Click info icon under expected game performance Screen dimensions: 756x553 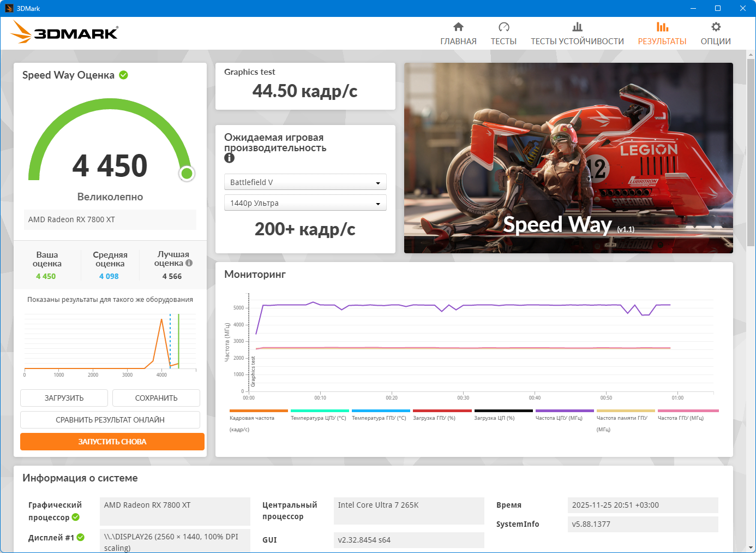click(229, 158)
